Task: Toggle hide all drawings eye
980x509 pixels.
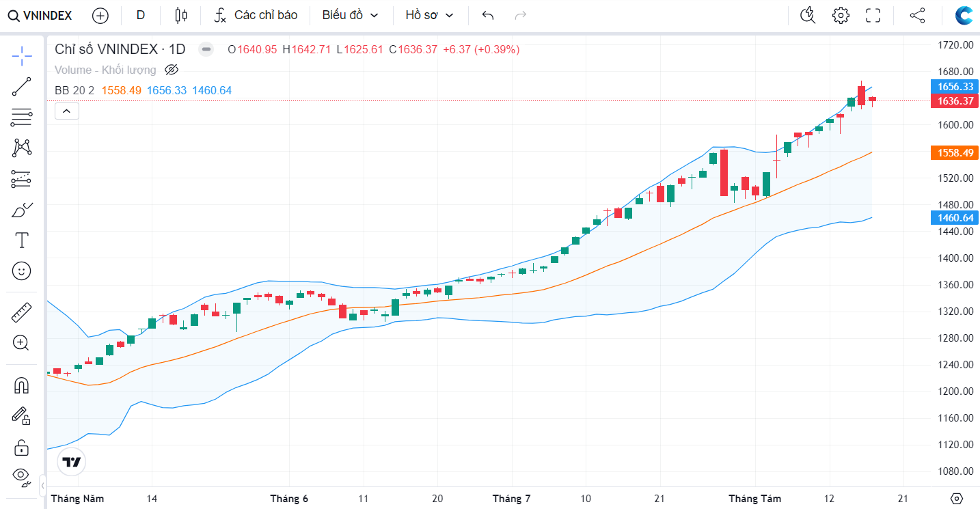Action: click(x=22, y=476)
